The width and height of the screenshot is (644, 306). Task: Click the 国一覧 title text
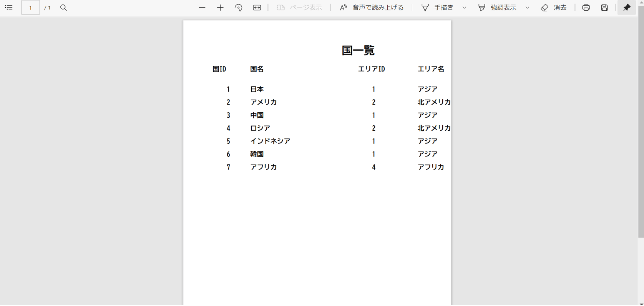(x=358, y=50)
